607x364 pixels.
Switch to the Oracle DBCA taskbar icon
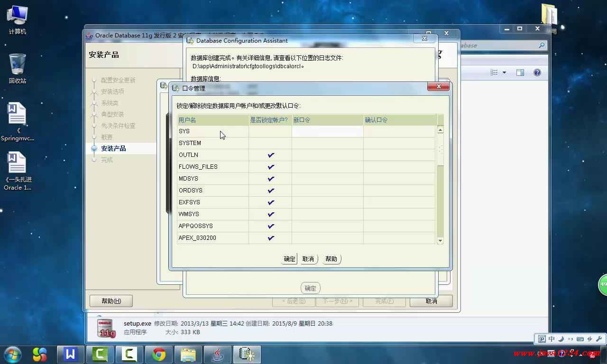pyautogui.click(x=247, y=355)
